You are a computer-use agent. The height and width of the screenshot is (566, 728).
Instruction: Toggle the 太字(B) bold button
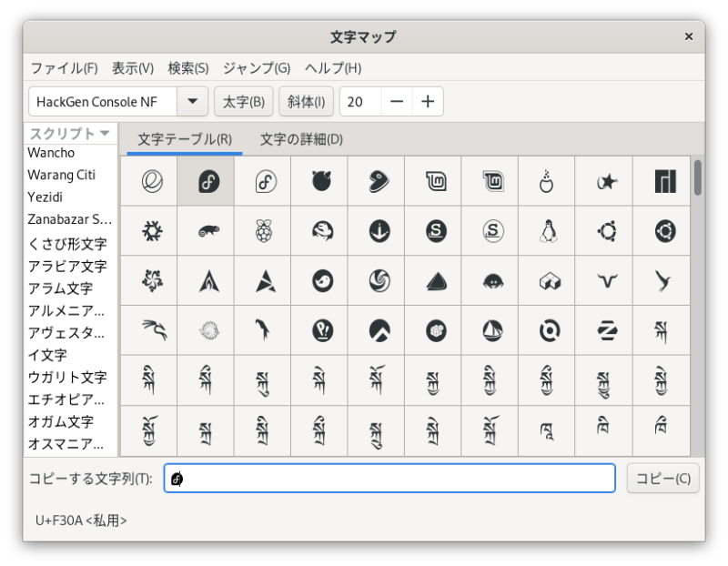coord(243,102)
